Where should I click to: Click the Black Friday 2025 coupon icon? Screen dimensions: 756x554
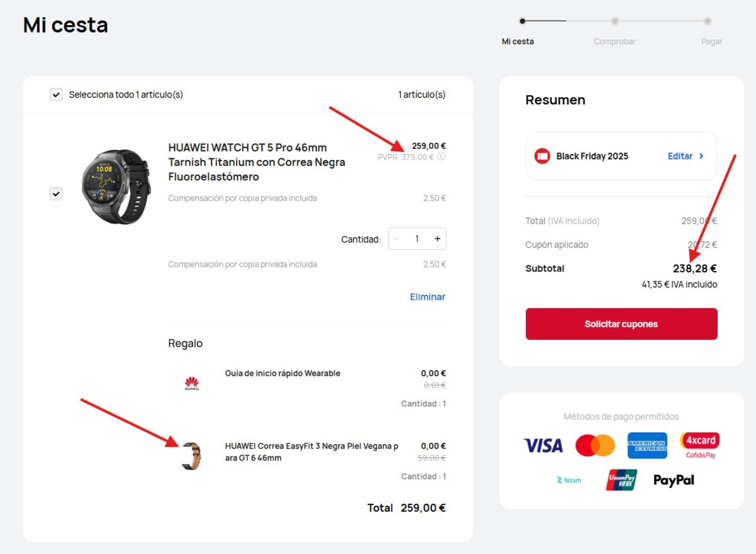[x=541, y=156]
